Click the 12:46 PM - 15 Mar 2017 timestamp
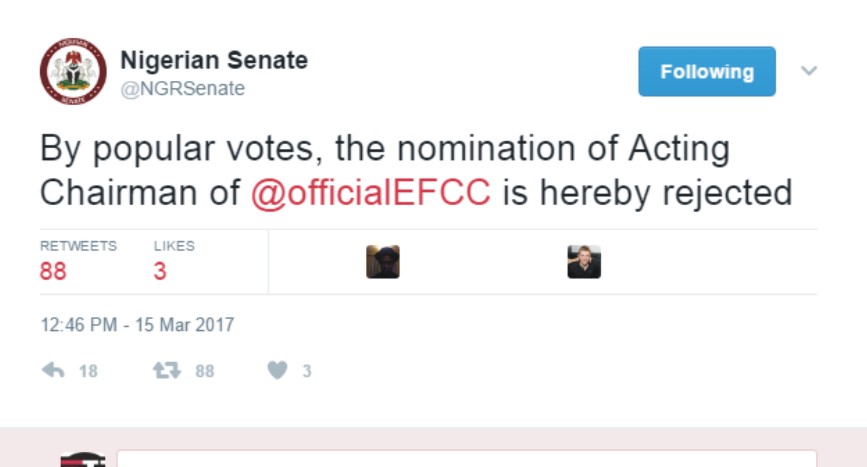Image resolution: width=867 pixels, height=467 pixels. click(137, 325)
